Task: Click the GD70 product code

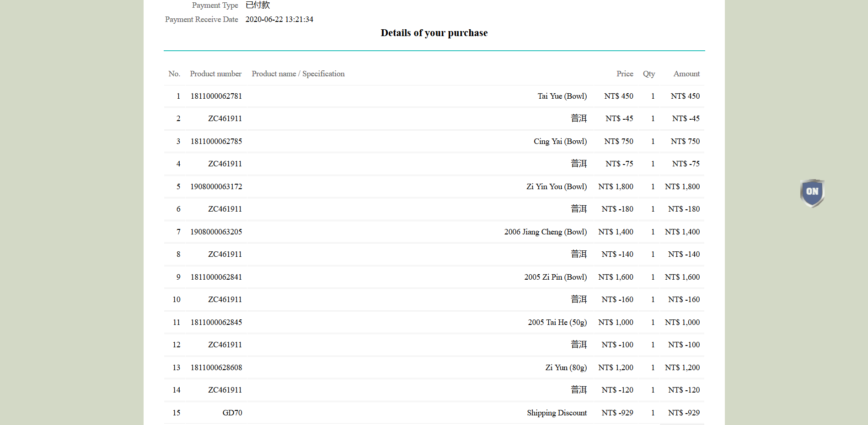Action: [232, 413]
